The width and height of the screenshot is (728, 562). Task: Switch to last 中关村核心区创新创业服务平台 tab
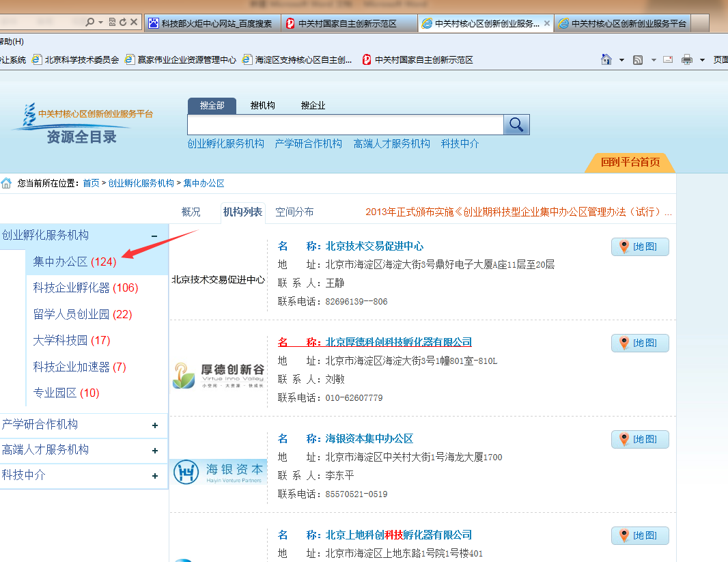point(623,23)
